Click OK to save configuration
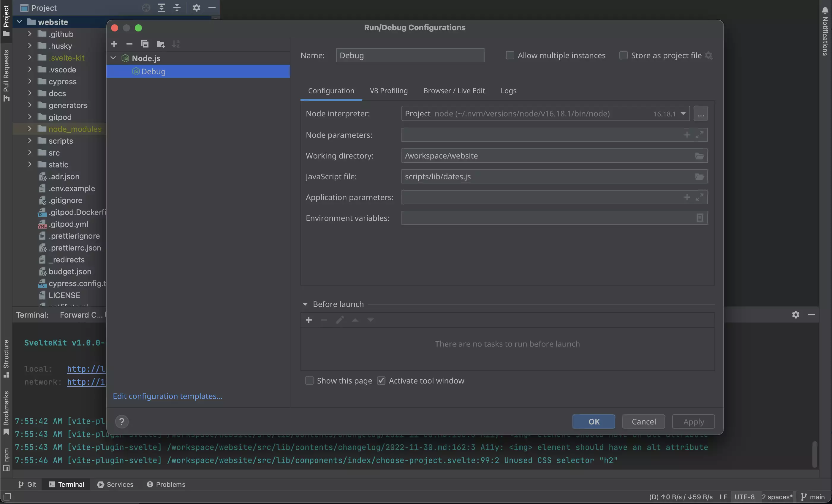832x504 pixels. 594,421
